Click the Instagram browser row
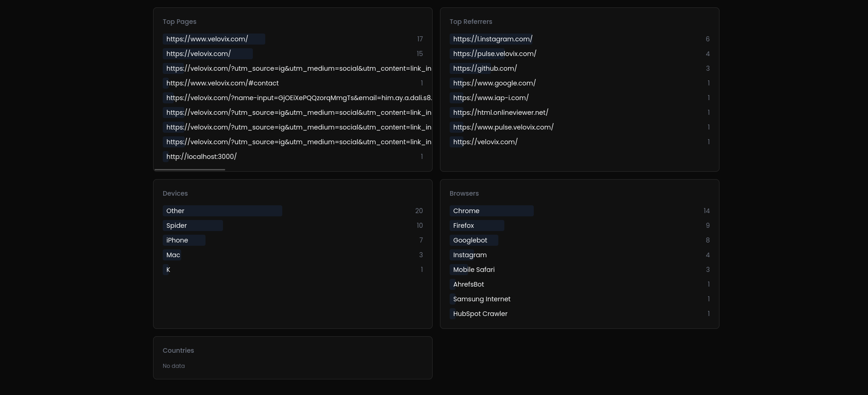Viewport: 868px width, 395px height. (x=579, y=255)
